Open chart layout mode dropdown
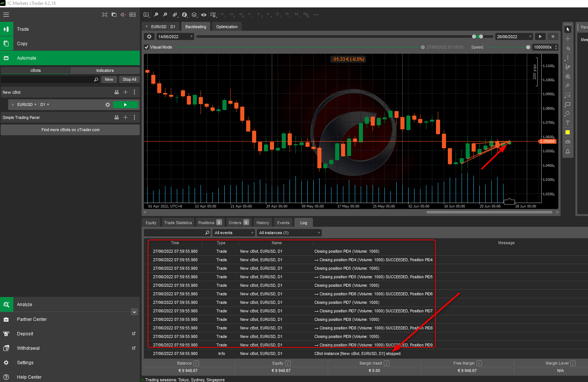 [146, 15]
